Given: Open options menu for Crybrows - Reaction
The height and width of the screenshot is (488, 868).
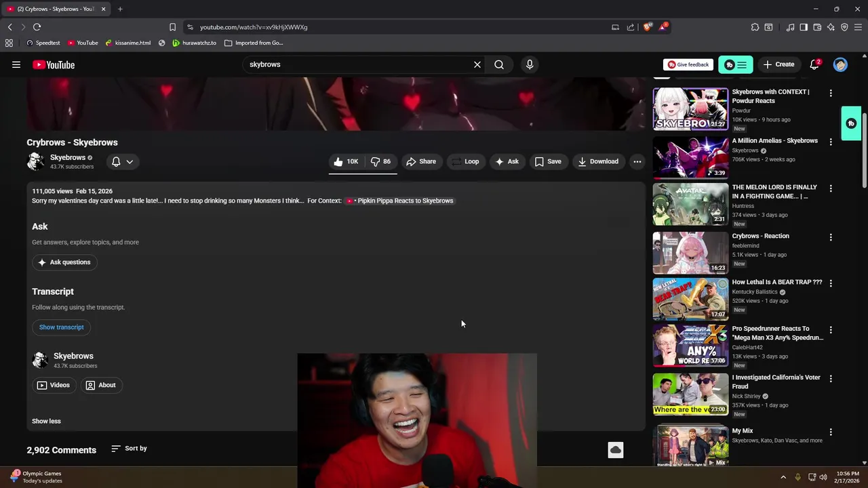Looking at the screenshot, I should click(x=831, y=237).
